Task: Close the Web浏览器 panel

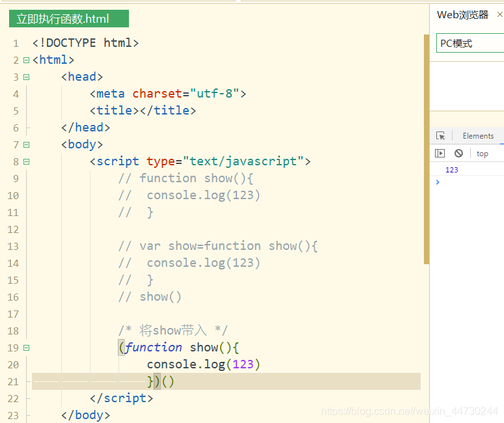Action: coord(500,14)
